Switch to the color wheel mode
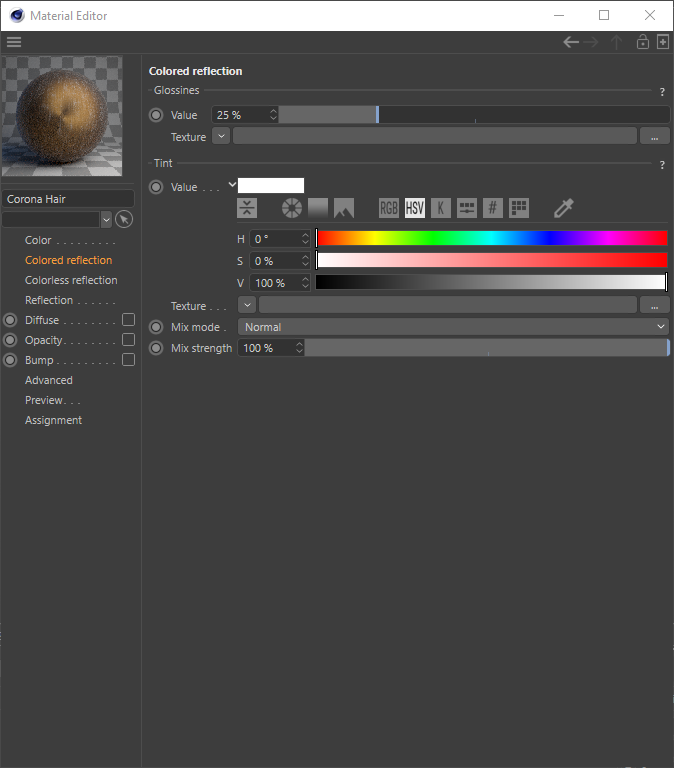 pos(292,208)
